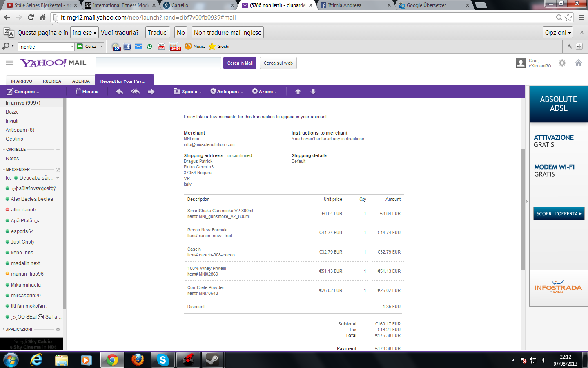
Task: Open settings gear in Yahoo header
Action: point(562,63)
